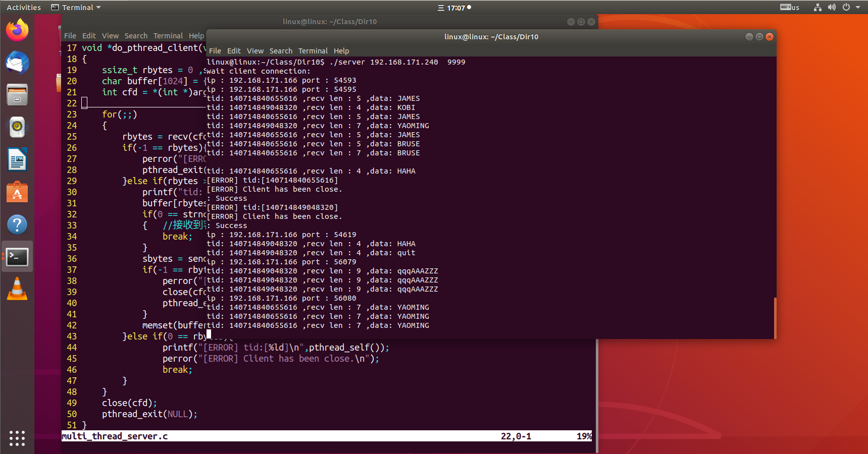Click vim line 49 close(cfd);

[129, 403]
